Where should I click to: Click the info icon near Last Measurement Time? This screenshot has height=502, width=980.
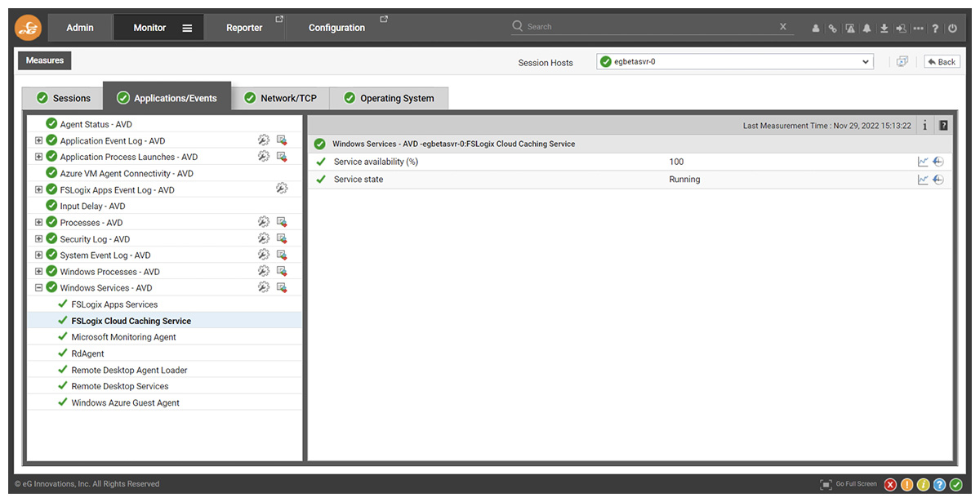coord(924,126)
